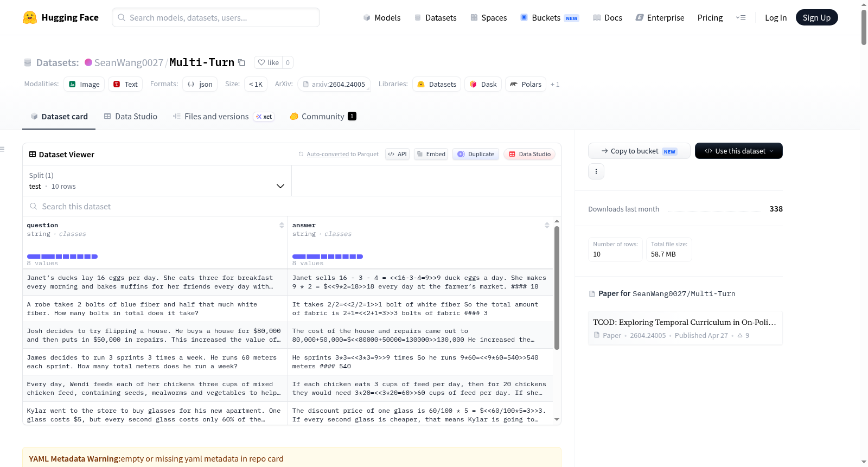Click the Log In link
The width and height of the screenshot is (868, 467).
click(776, 17)
